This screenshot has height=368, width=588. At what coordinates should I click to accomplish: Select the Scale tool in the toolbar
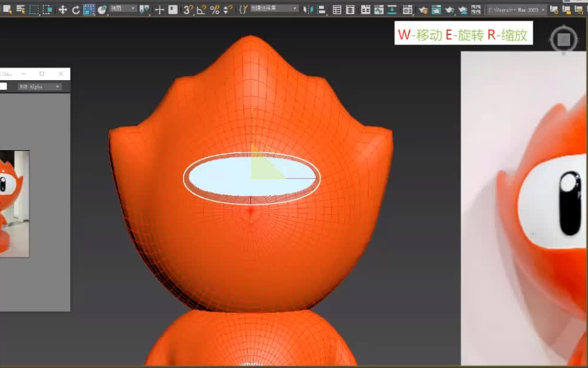89,9
